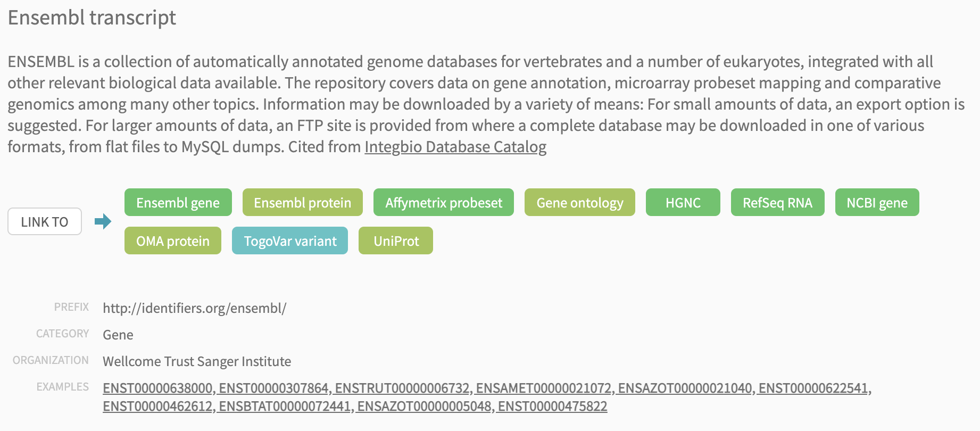
Task: Open example ENSAZOT00000021040
Action: click(685, 388)
